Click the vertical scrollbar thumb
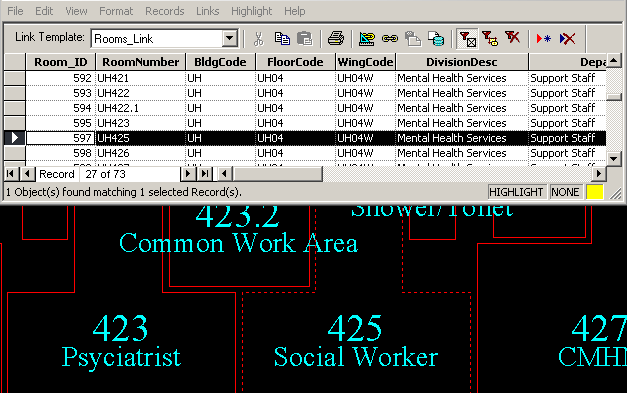Viewport: 627px width, 393px height. [x=614, y=97]
